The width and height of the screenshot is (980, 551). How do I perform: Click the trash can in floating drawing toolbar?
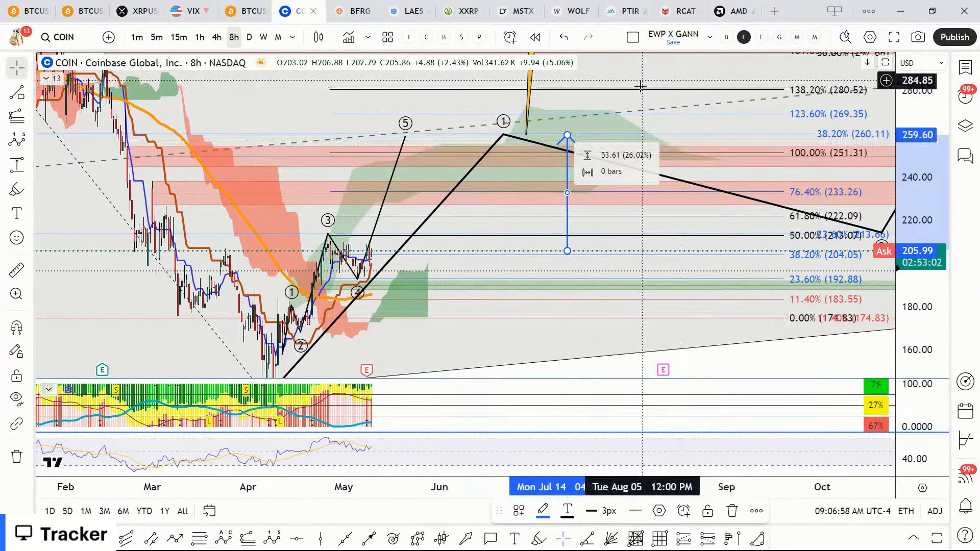pos(732,511)
